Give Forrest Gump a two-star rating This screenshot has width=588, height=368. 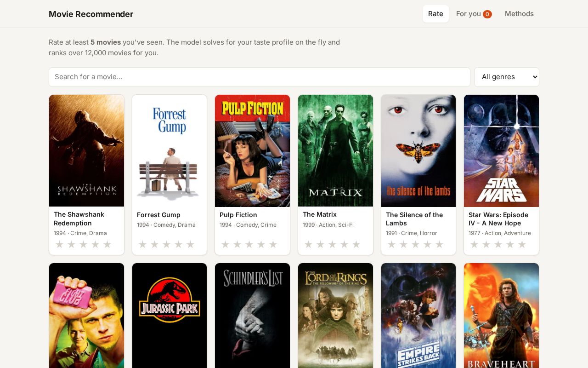(x=154, y=245)
